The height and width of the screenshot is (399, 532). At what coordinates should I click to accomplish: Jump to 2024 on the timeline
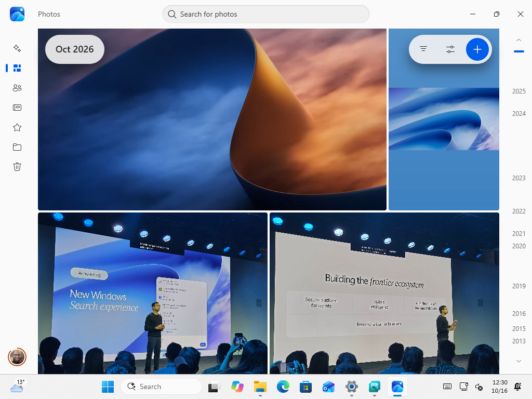tap(519, 114)
